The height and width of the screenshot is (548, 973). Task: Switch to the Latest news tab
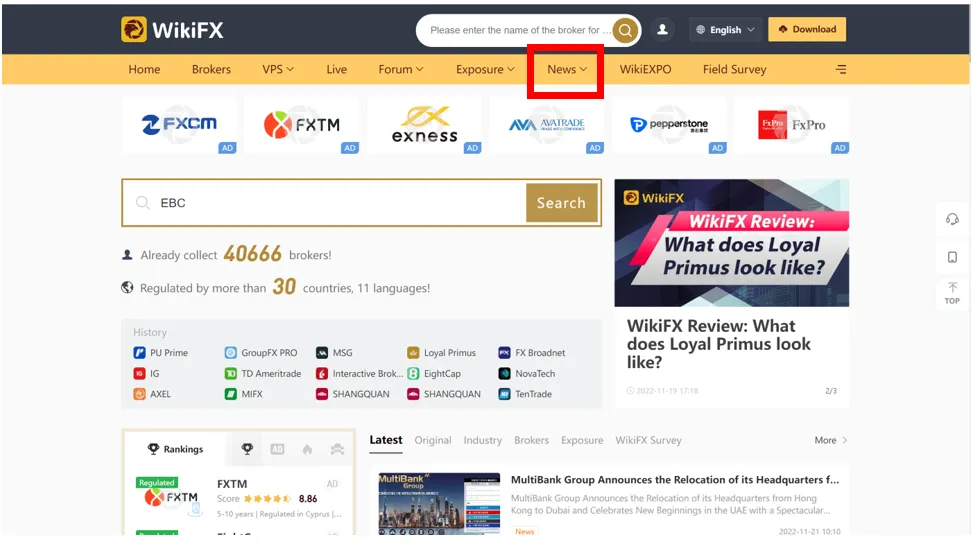coord(386,440)
